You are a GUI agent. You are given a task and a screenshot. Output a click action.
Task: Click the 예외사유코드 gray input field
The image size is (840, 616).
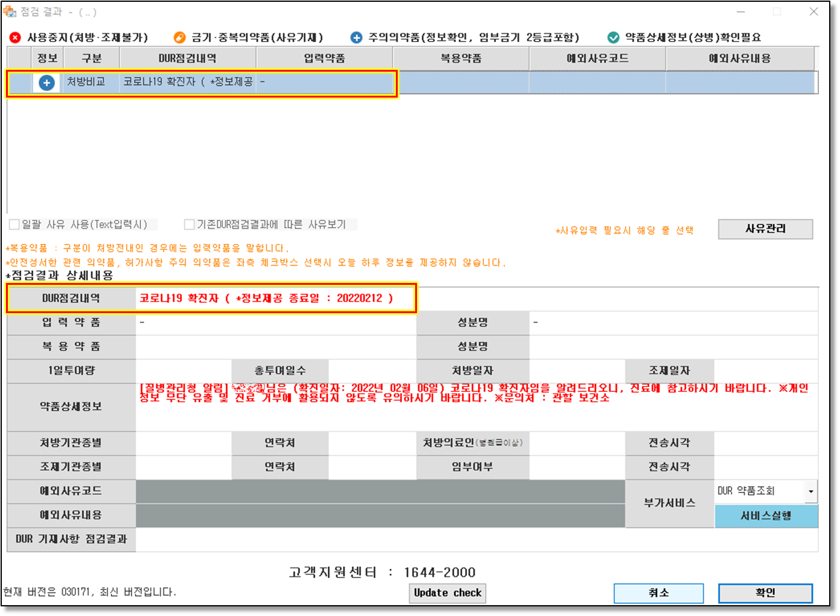pos(380,491)
